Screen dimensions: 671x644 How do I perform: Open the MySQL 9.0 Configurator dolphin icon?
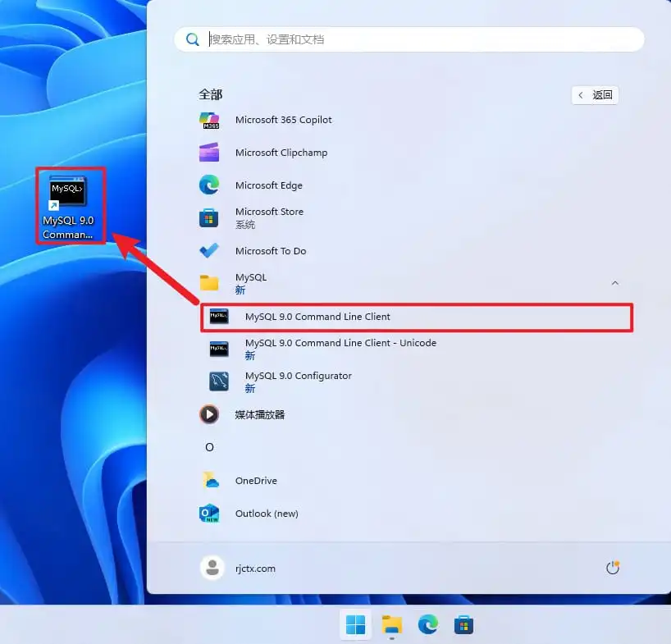tap(219, 381)
